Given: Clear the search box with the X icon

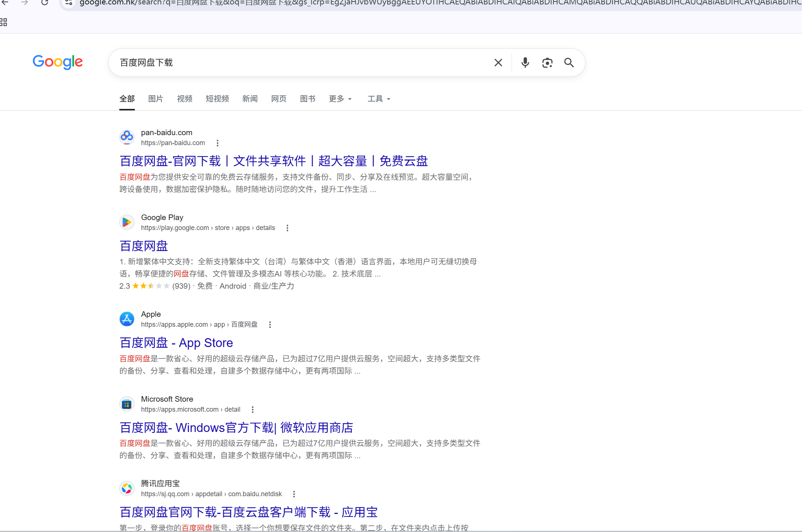Looking at the screenshot, I should coord(498,63).
